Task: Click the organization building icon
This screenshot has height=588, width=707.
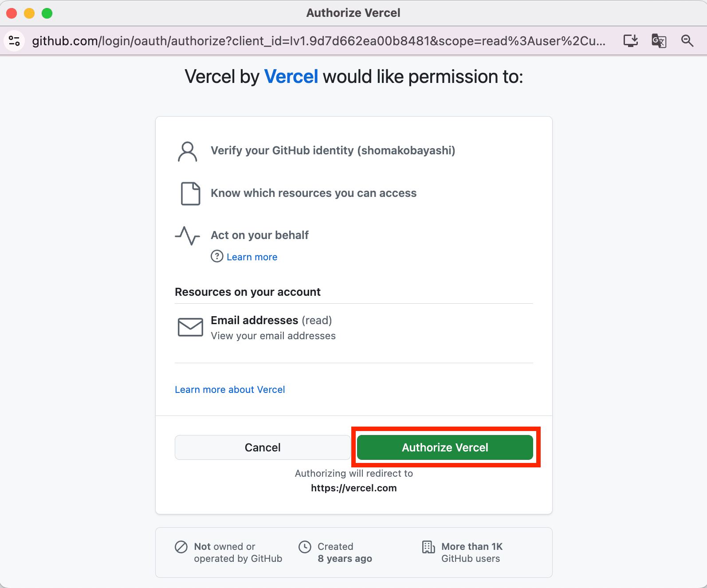Action: click(x=428, y=547)
